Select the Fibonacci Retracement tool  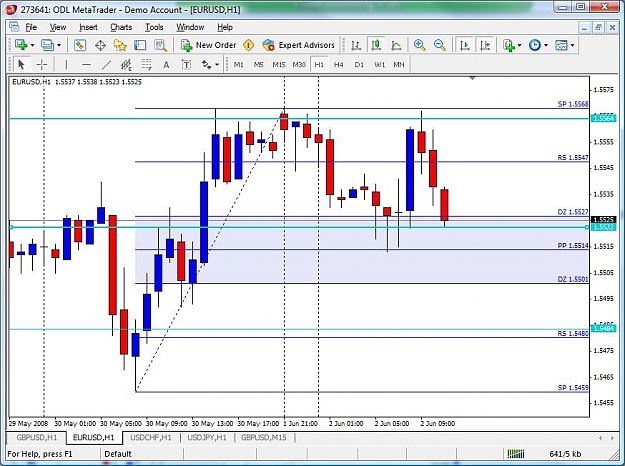click(x=146, y=65)
